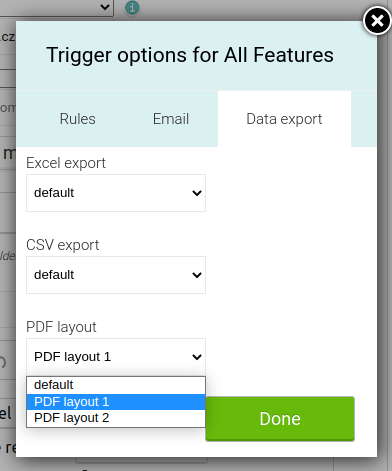Confirm settings with the green Done button
Image resolution: width=392 pixels, height=471 pixels.
pos(280,419)
